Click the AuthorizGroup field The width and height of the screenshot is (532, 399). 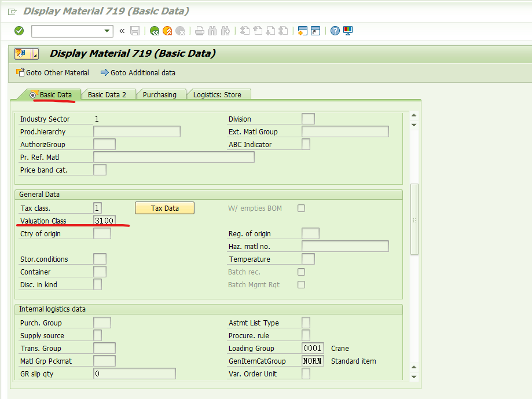coord(105,144)
